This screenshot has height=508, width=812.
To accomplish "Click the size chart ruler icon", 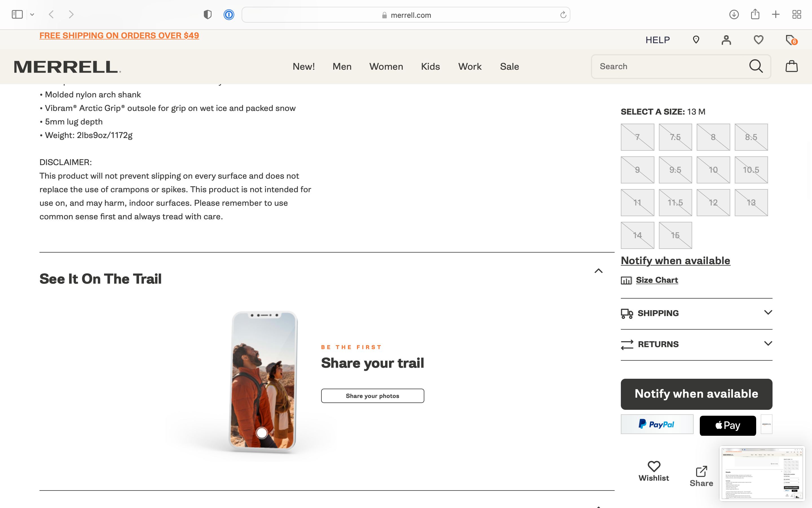I will pos(626,281).
